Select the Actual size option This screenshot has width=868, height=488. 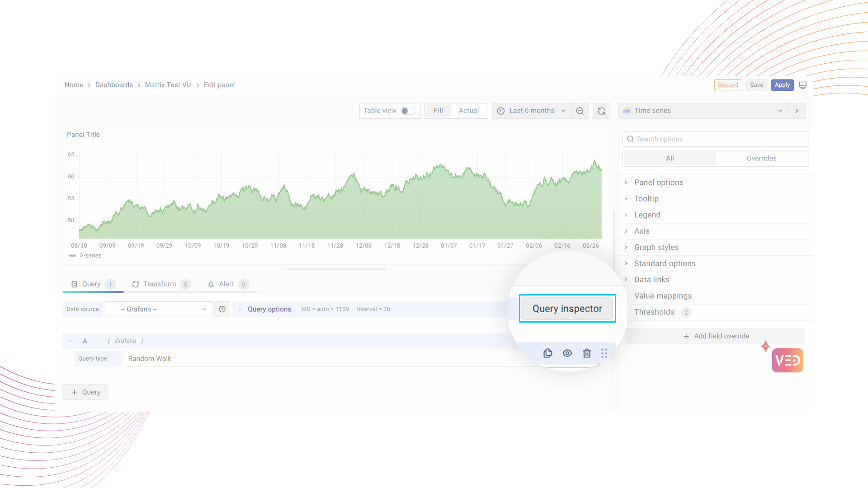pyautogui.click(x=468, y=111)
